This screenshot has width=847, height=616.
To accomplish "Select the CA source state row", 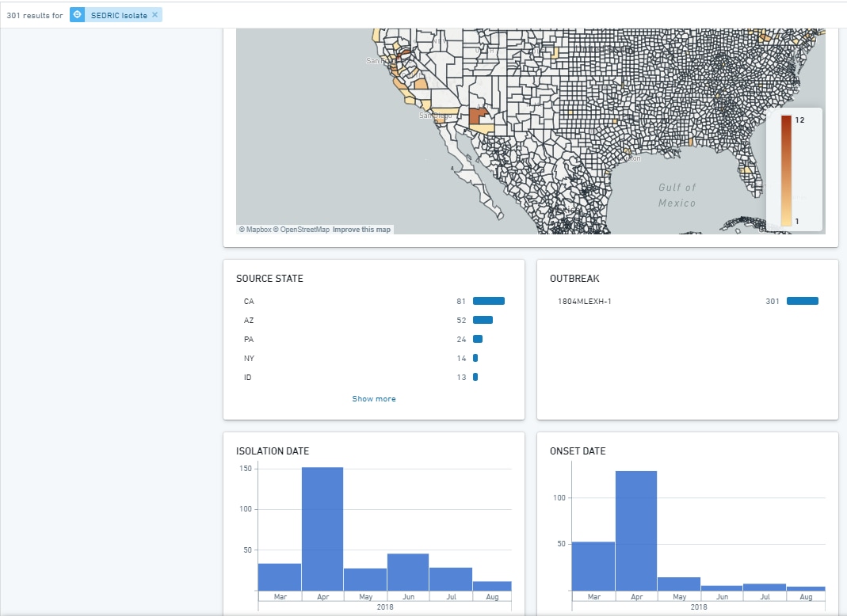I will pos(374,301).
